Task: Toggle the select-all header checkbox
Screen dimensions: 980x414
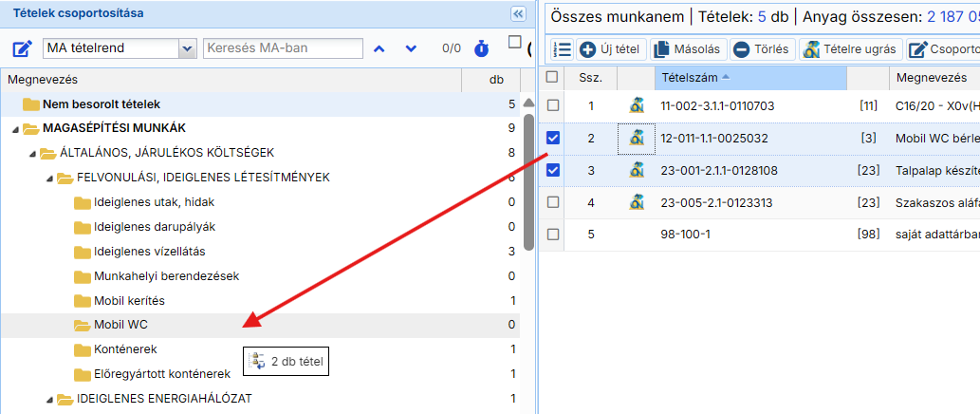Action: 553,77
